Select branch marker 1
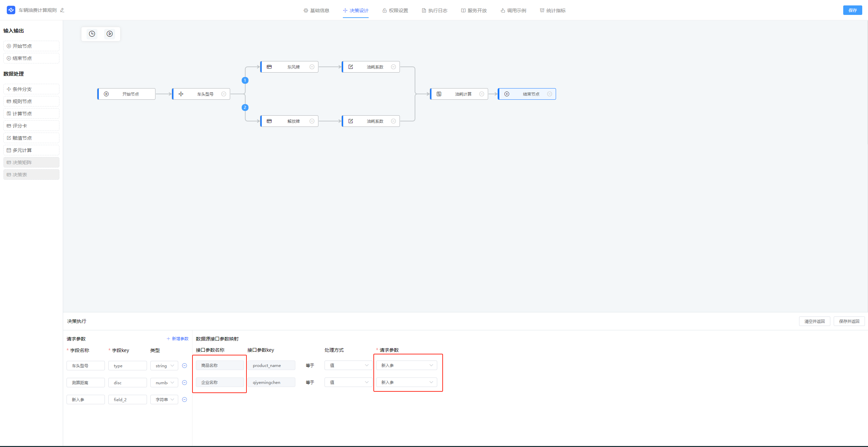868x447 pixels. pos(245,80)
